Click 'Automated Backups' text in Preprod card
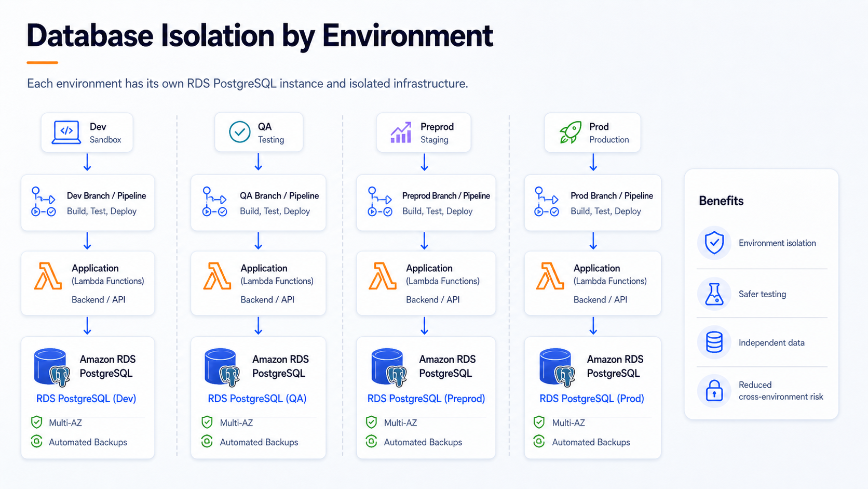This screenshot has width=868, height=489. pos(423,442)
